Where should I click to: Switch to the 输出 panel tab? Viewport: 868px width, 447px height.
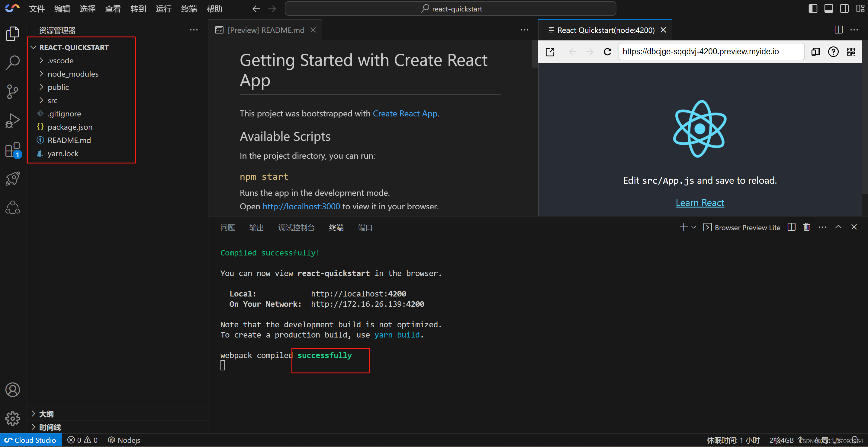coord(256,227)
